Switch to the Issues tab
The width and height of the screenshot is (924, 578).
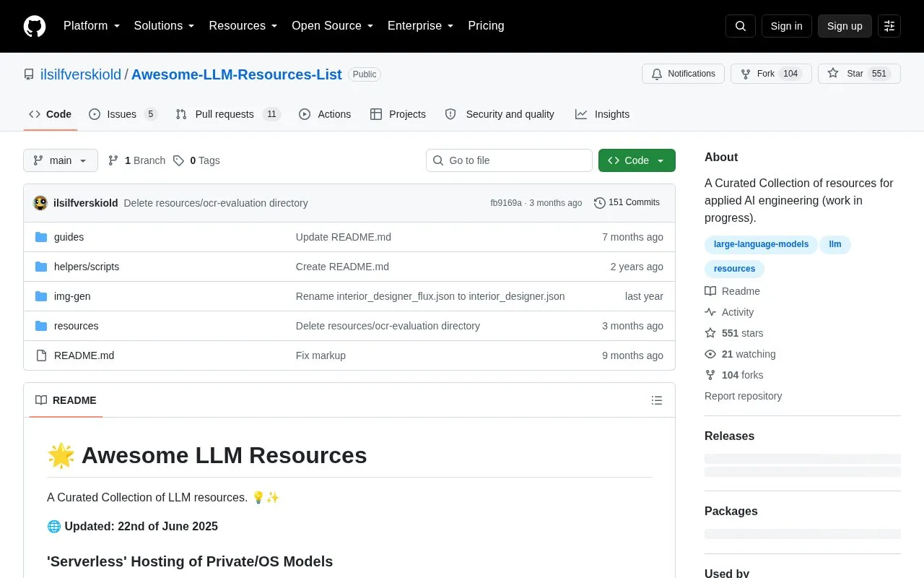pos(122,114)
